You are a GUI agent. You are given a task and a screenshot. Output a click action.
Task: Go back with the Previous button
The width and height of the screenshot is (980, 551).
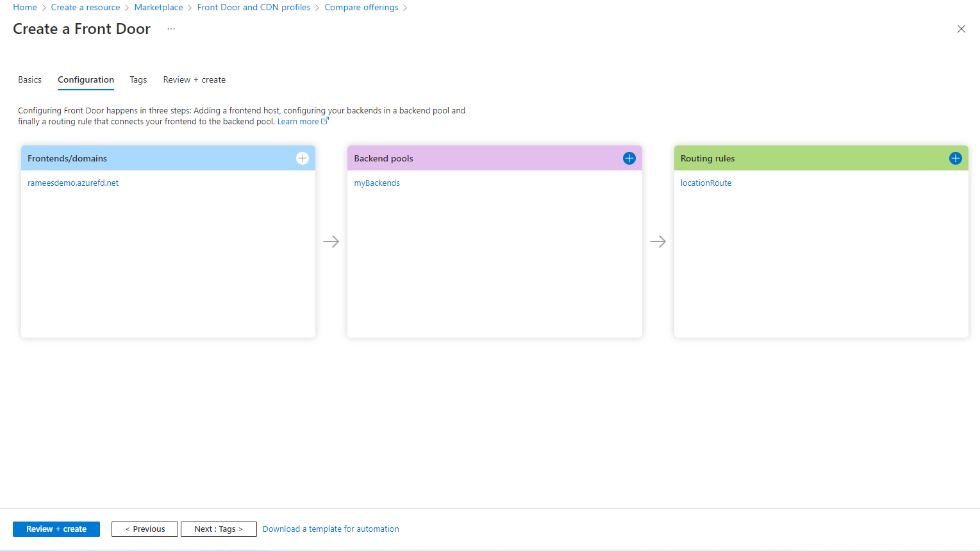point(145,529)
